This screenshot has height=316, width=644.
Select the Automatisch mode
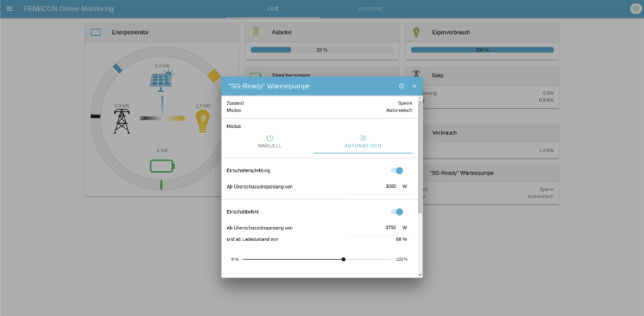(x=362, y=141)
